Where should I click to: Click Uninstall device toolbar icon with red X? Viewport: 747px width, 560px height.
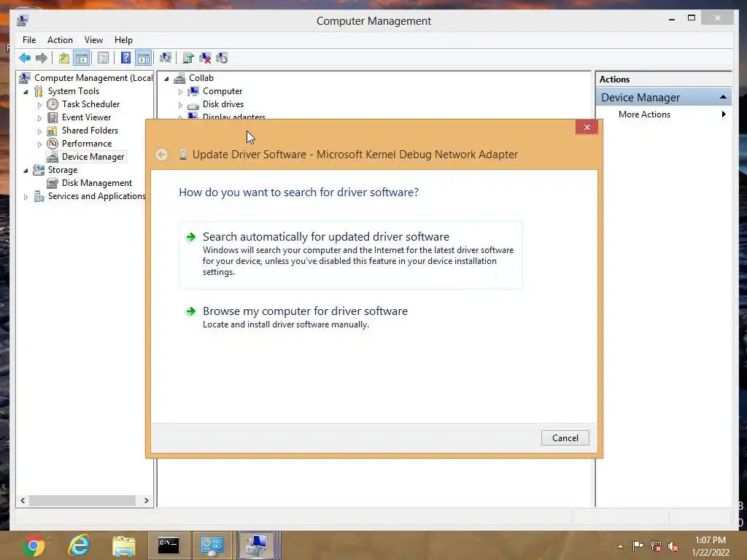pos(205,58)
